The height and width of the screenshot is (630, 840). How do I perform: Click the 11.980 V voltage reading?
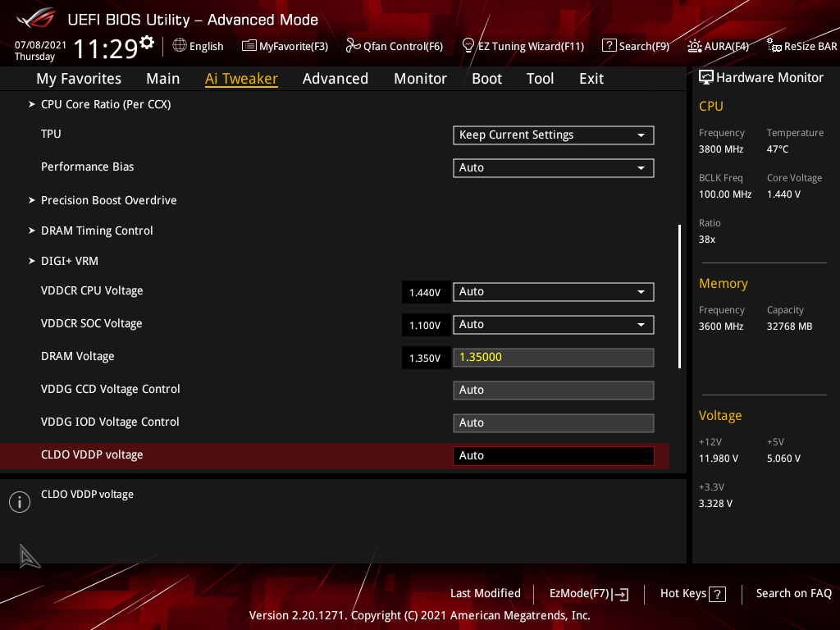719,459
